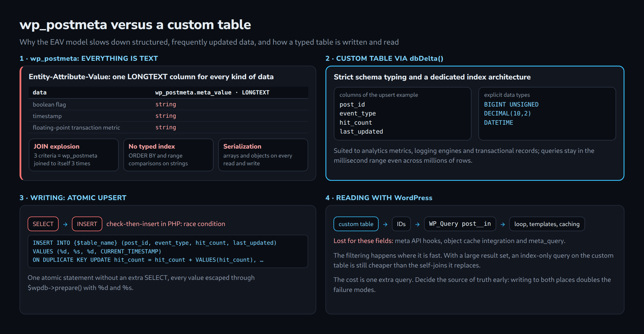Click the 'boolean flag' table row label
The image size is (644, 334).
[49, 105]
